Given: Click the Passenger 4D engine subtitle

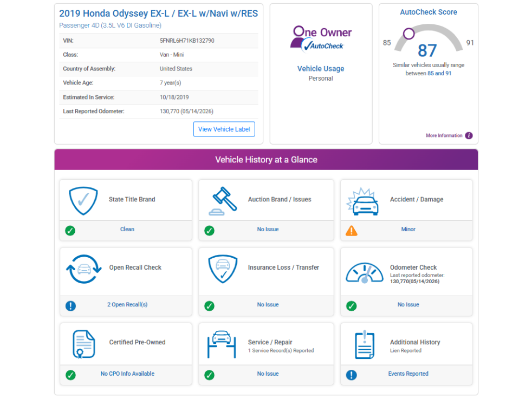Looking at the screenshot, I should [111, 25].
